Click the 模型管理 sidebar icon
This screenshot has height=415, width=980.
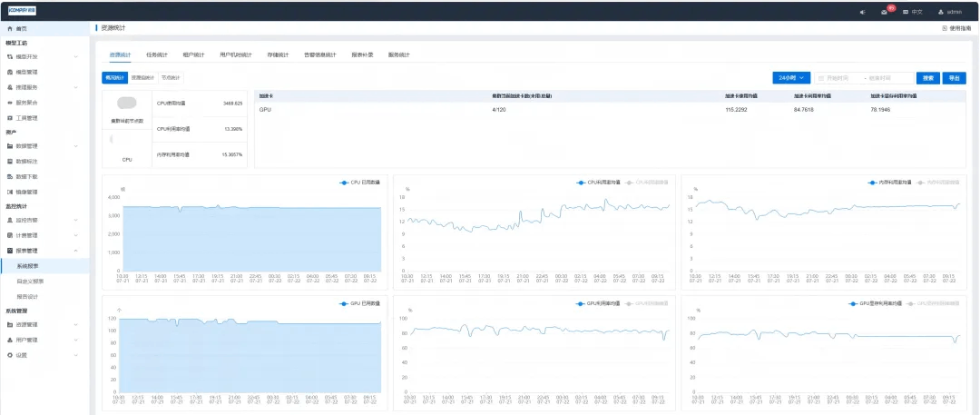(10, 72)
